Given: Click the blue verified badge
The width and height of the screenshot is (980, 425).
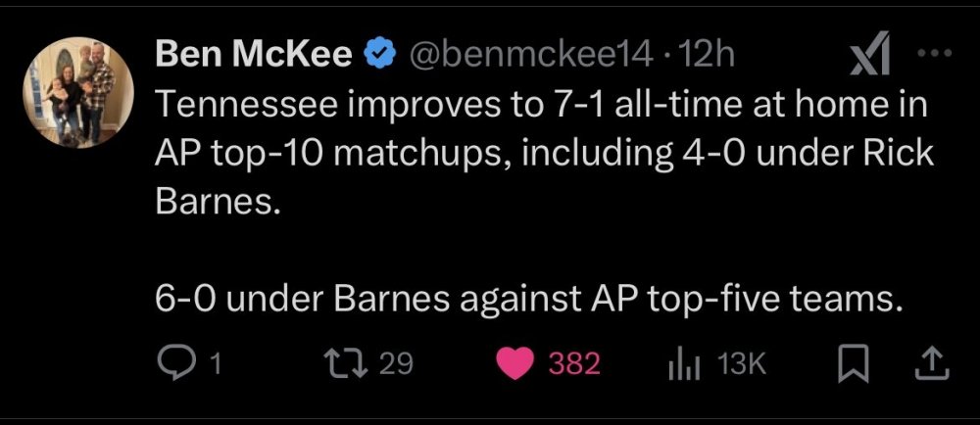Looking at the screenshot, I should (377, 57).
